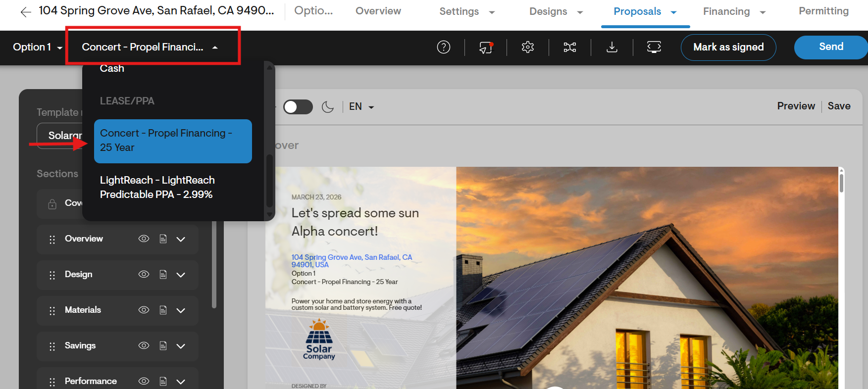The image size is (868, 389).
Task: Expand the Design section chevron
Action: [x=181, y=275]
